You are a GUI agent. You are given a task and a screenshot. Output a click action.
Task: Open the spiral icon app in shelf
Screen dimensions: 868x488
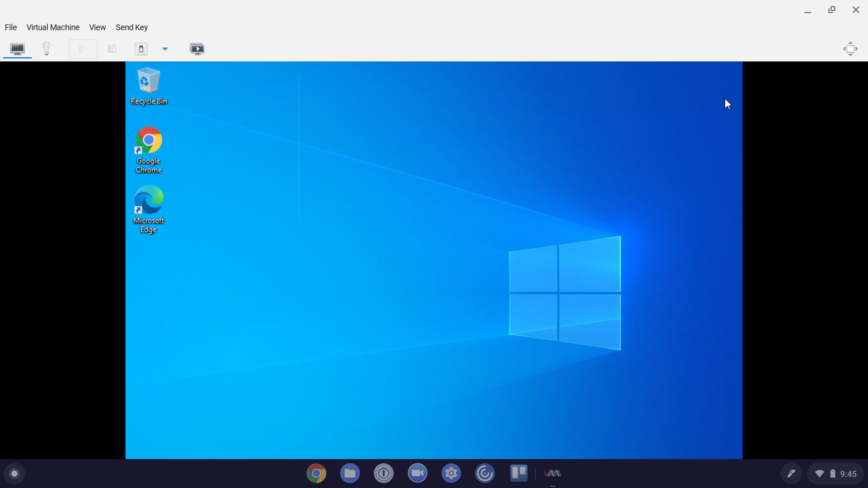pyautogui.click(x=485, y=473)
